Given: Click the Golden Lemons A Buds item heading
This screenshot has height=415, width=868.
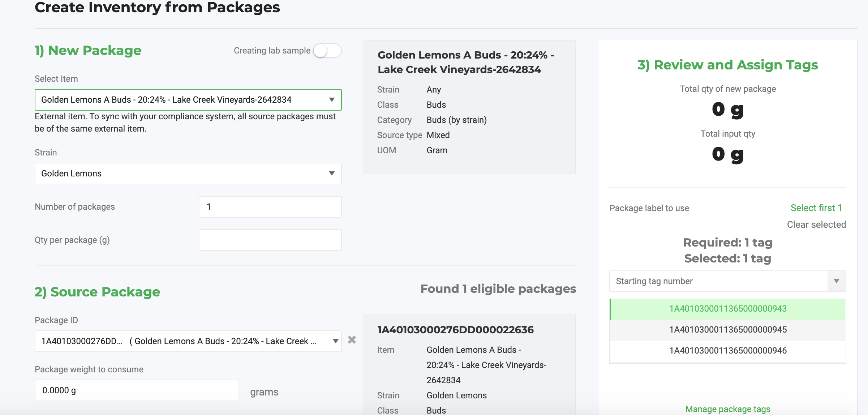Looking at the screenshot, I should [465, 62].
